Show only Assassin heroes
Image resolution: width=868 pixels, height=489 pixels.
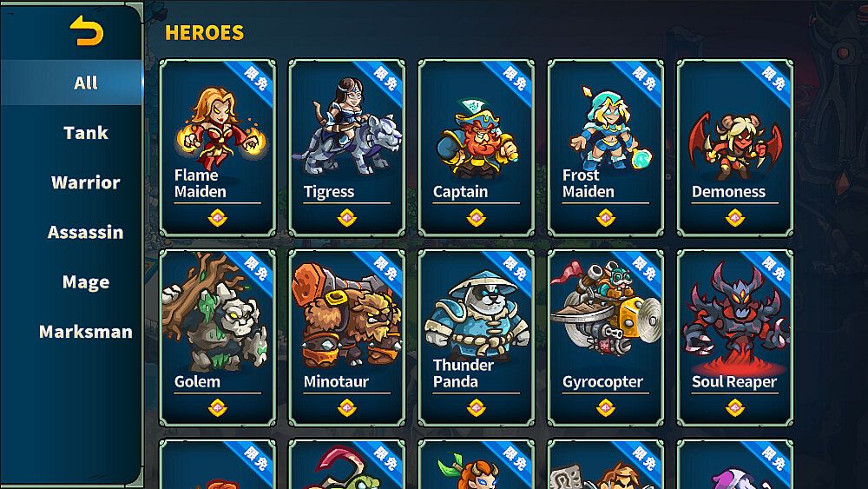86,232
